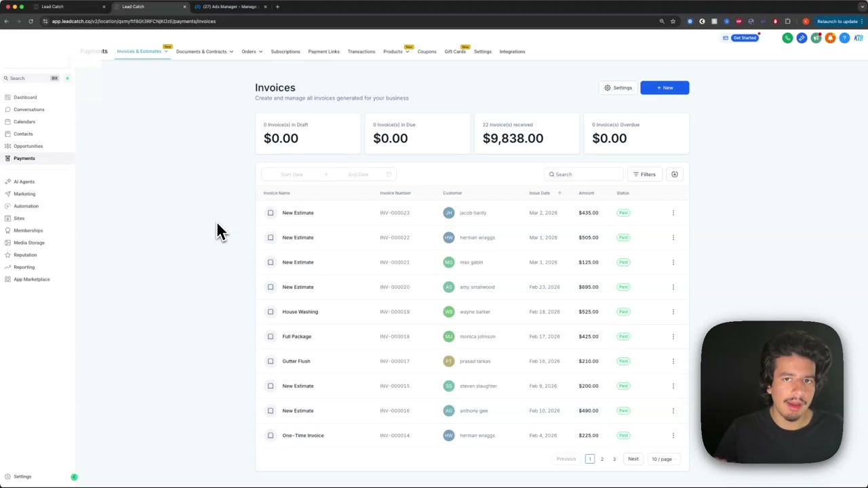868x488 pixels.
Task: Click jacob hardy's JH avatar
Action: 449,213
